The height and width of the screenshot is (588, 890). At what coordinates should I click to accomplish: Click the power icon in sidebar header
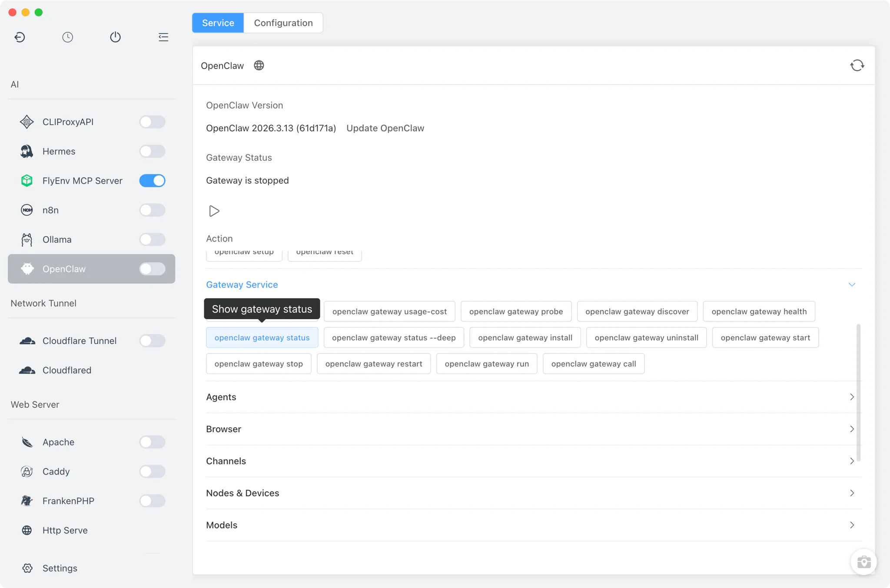pyautogui.click(x=115, y=37)
